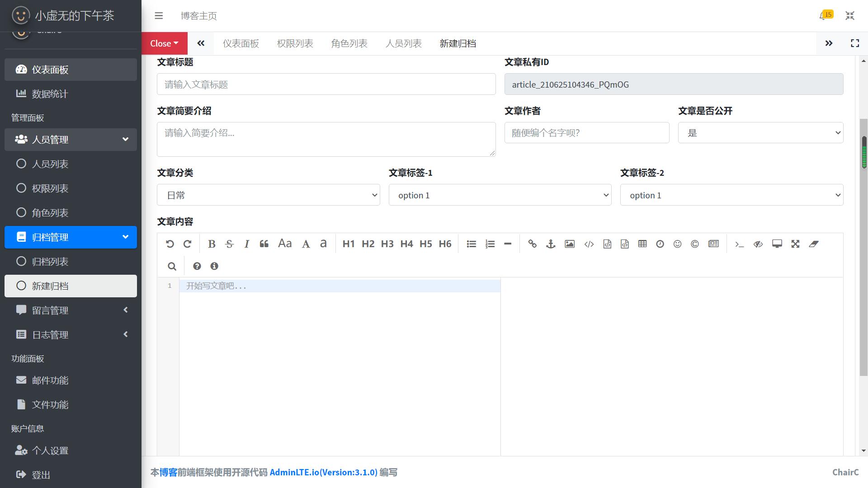Click the emoji smiley icon

(677, 244)
